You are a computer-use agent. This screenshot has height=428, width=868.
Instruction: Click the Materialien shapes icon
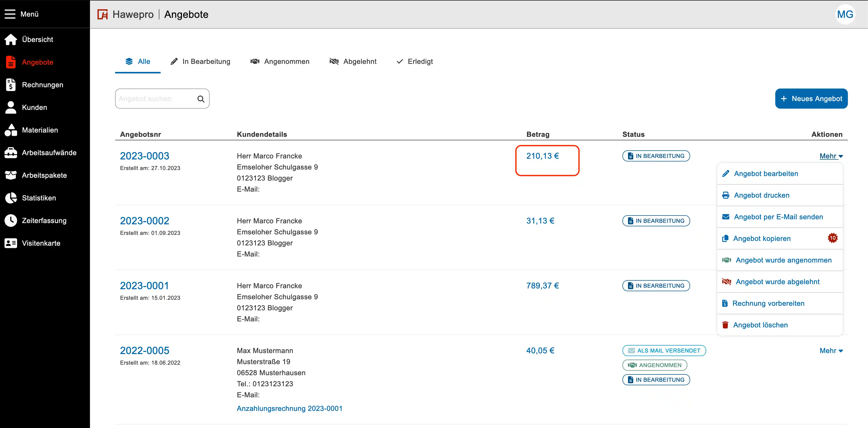pos(11,130)
